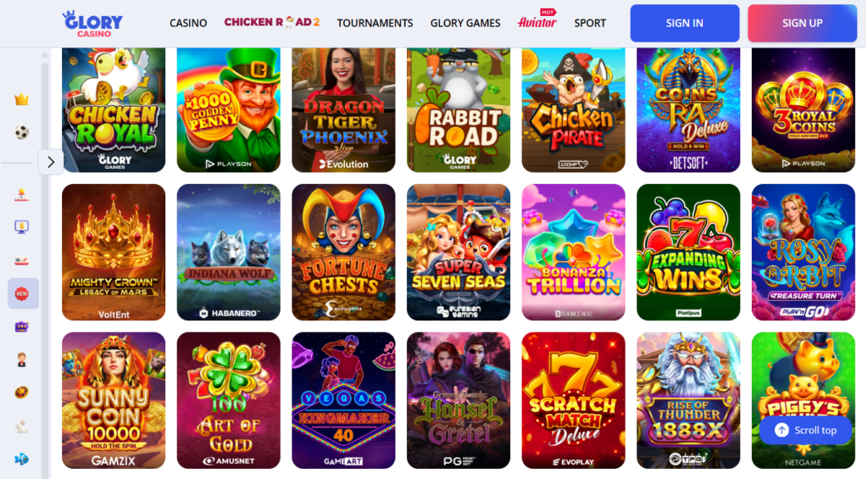Click the Sign Up button
This screenshot has height=479, width=868.
pos(802,23)
